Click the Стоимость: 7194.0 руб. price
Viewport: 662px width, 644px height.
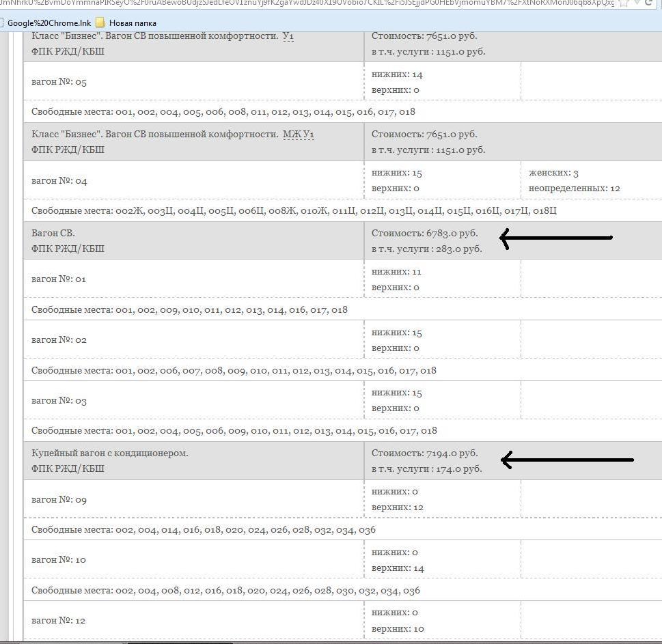(424, 453)
